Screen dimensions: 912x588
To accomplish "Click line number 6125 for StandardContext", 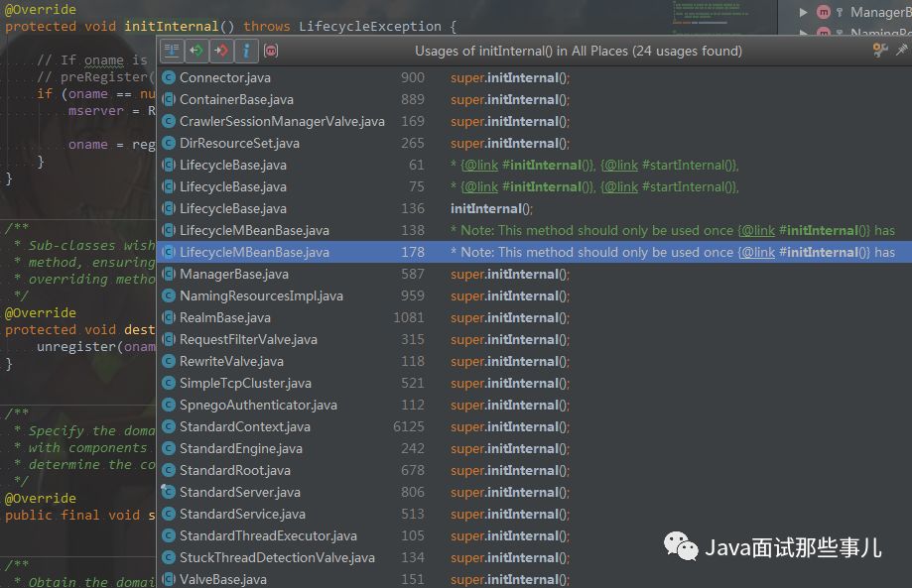I will tap(409, 426).
